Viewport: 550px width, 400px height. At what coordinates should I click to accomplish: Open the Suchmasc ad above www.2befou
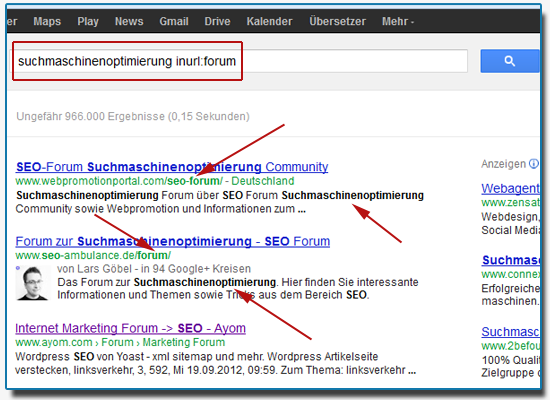[510, 332]
